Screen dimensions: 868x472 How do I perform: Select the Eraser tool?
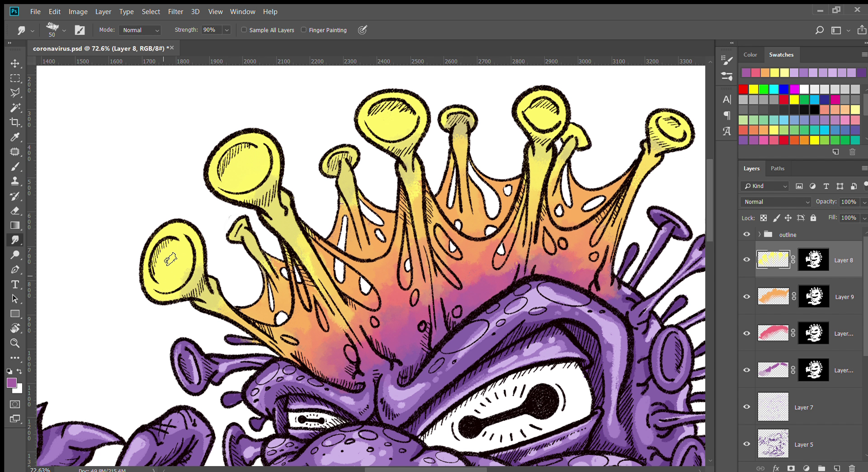tap(15, 211)
